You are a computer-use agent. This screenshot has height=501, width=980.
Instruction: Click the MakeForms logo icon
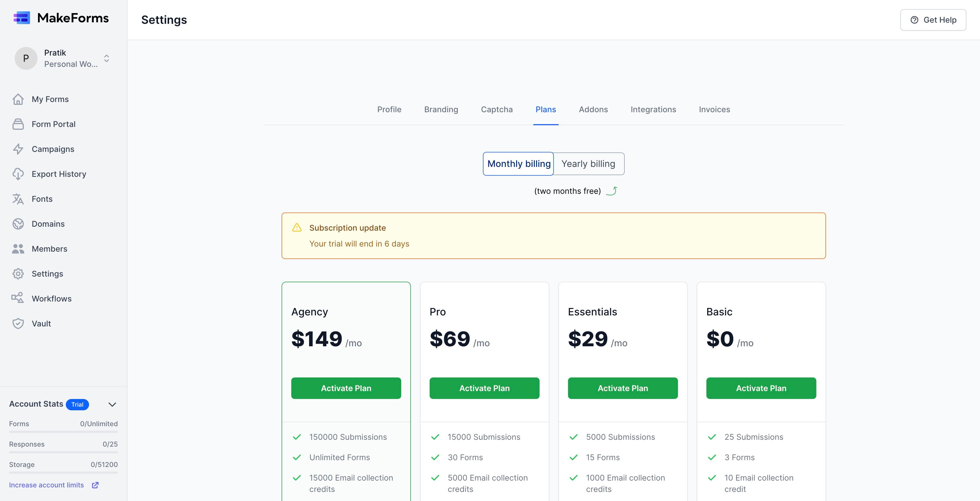click(x=22, y=18)
